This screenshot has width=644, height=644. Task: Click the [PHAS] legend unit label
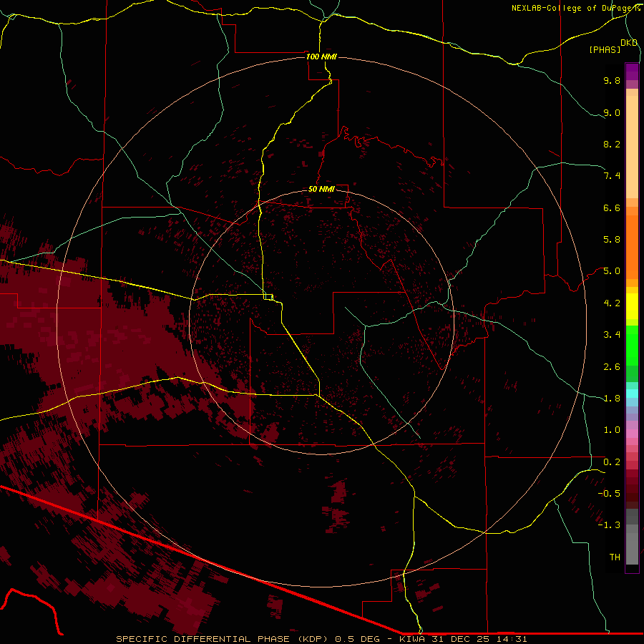tap(605, 49)
